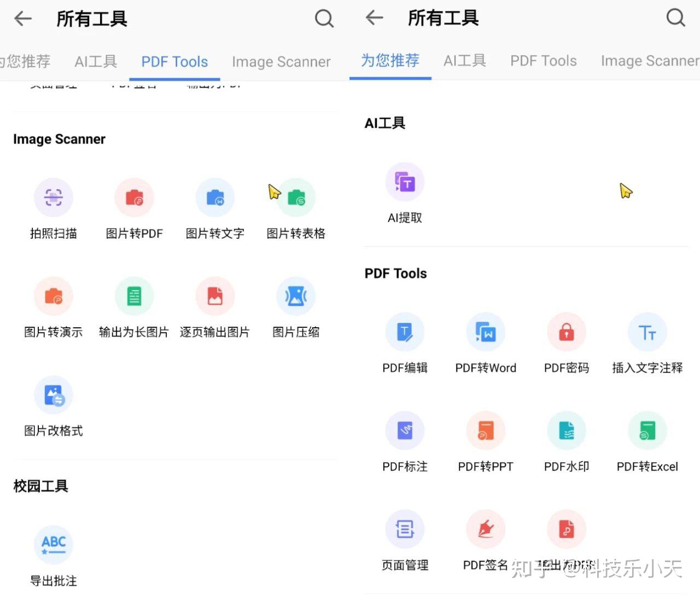Screen dimensions: 700x596
Task: Open the search on 所有工具 page
Action: coord(324,18)
